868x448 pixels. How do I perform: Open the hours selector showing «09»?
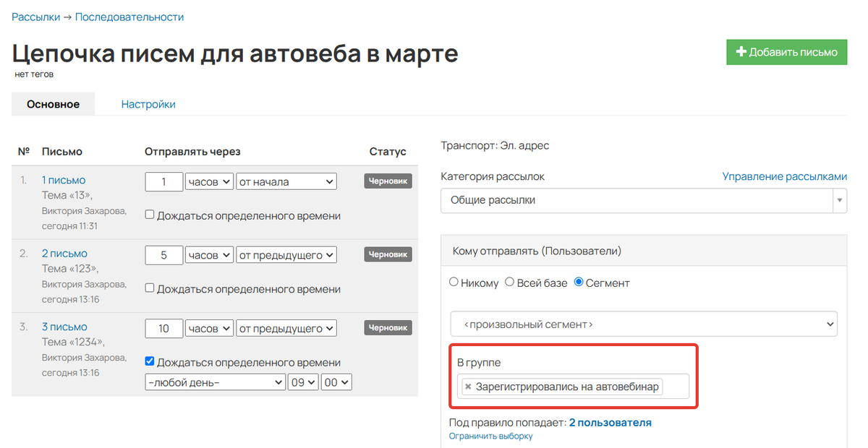coord(302,382)
